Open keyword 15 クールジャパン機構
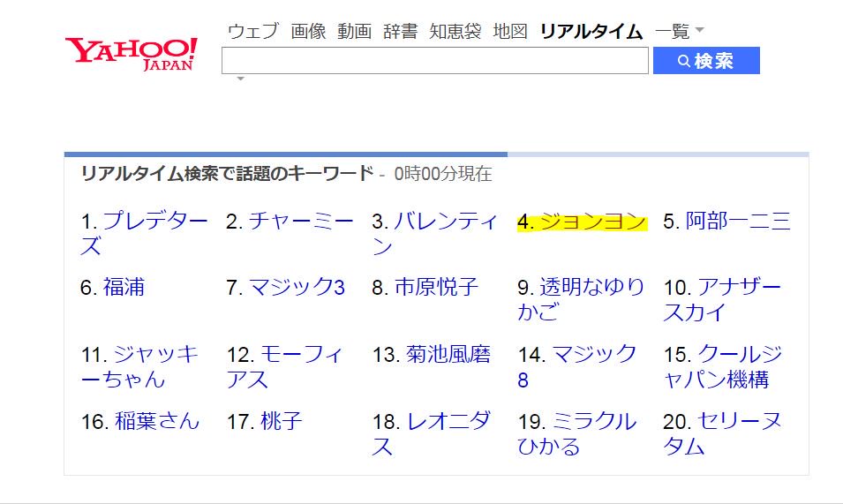This screenshot has width=843, height=504. (723, 366)
